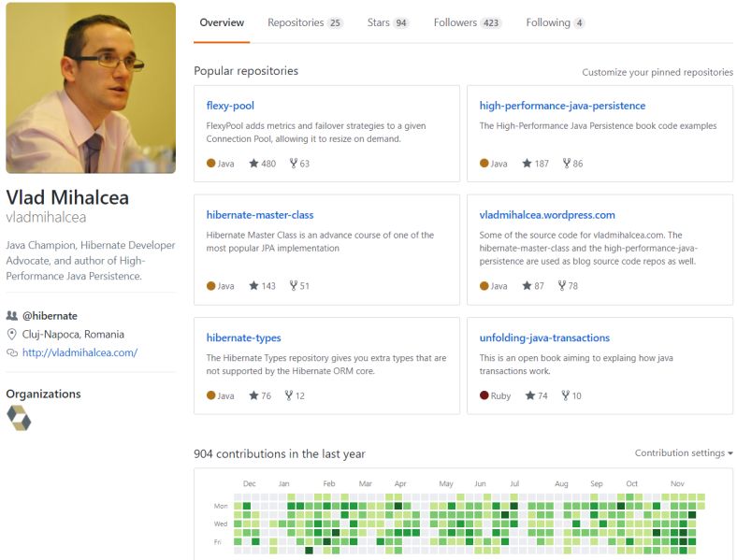The height and width of the screenshot is (560, 737).
Task: Click star icon on high-performance-java-persistence card
Action: click(x=527, y=164)
